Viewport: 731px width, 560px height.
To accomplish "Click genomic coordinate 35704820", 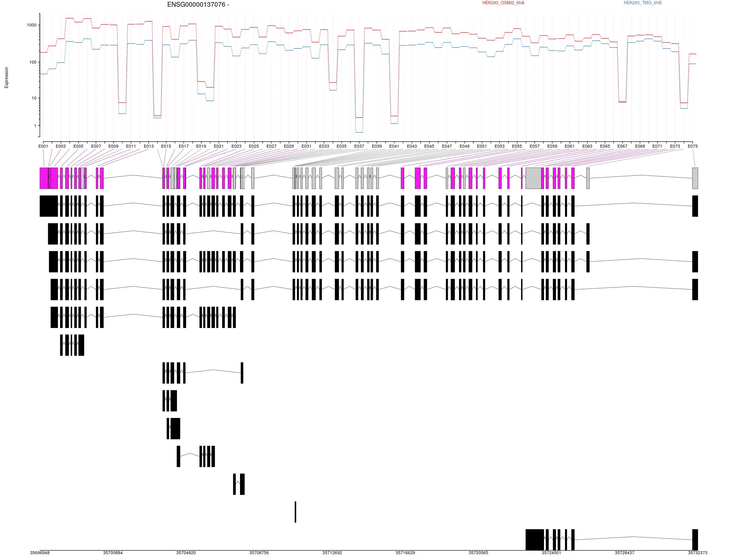I will 186,553.
